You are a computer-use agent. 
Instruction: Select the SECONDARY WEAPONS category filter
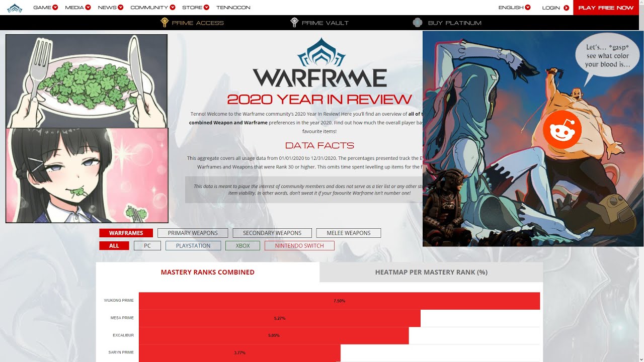click(x=272, y=233)
